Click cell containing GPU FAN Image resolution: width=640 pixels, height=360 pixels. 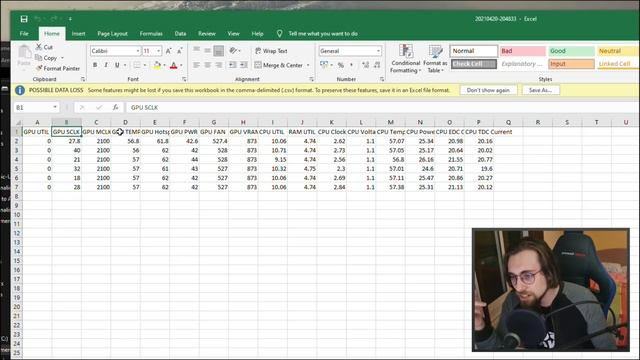point(213,132)
